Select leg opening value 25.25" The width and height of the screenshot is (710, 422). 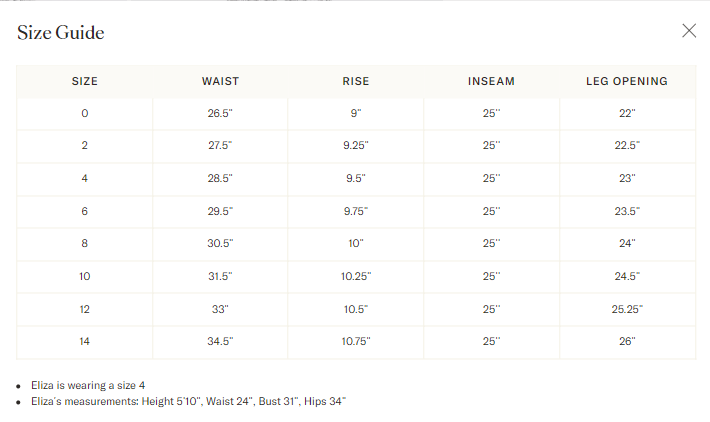627,309
